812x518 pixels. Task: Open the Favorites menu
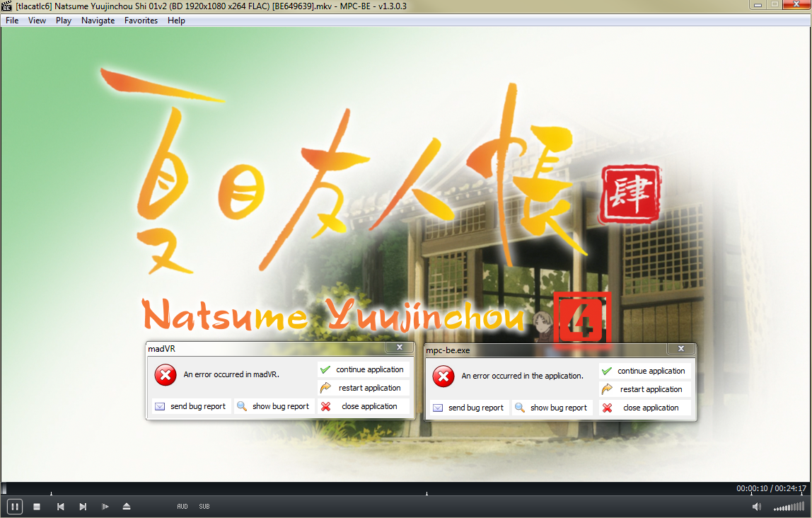click(141, 21)
